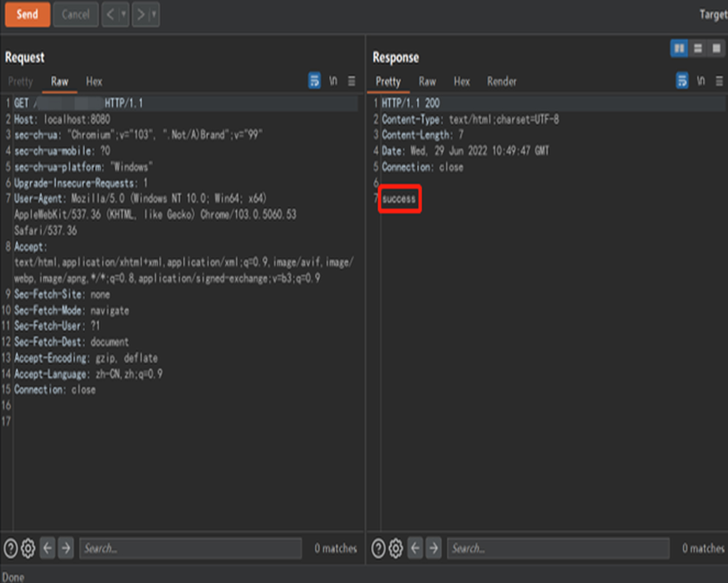Toggle non-printable characters in Request
This screenshot has width=728, height=583.
333,81
